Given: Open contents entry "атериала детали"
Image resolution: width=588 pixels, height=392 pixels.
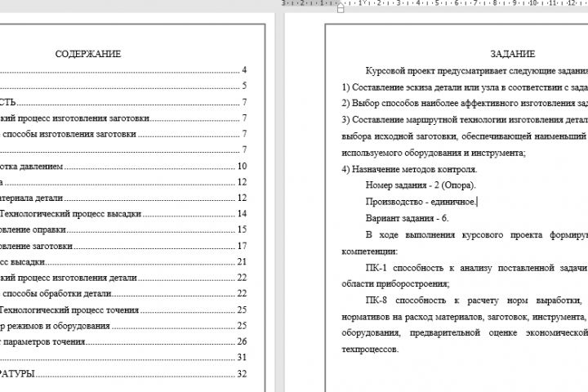Looking at the screenshot, I should (x=123, y=198).
